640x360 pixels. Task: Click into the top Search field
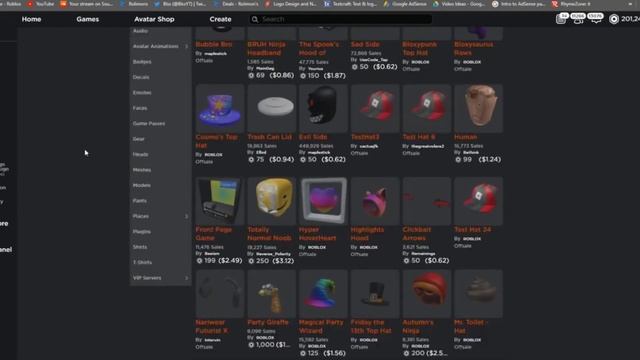(x=340, y=19)
